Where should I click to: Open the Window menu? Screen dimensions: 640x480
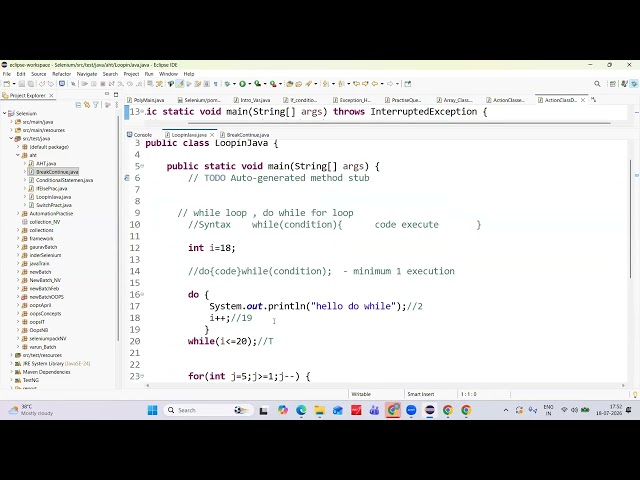[x=168, y=74]
